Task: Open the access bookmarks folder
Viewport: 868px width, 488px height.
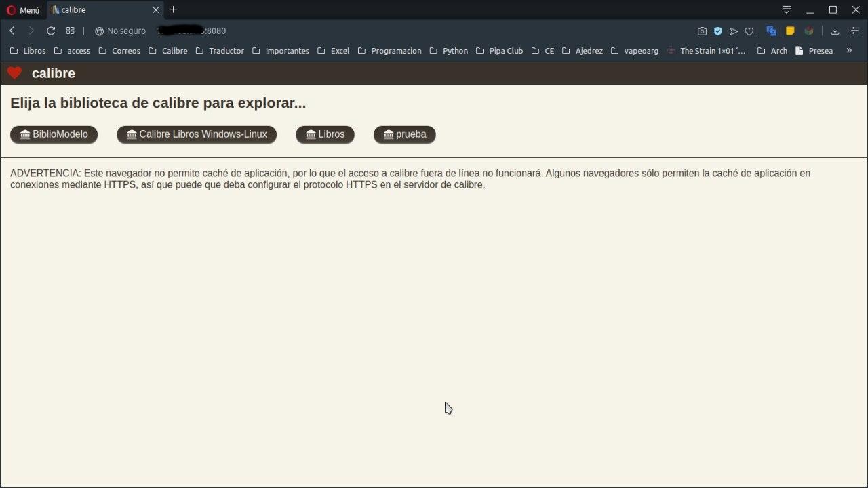Action: [x=71, y=51]
